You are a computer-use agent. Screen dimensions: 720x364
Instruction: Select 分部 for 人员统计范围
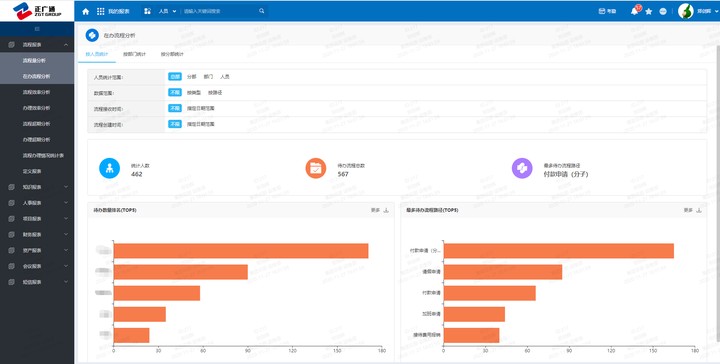191,77
